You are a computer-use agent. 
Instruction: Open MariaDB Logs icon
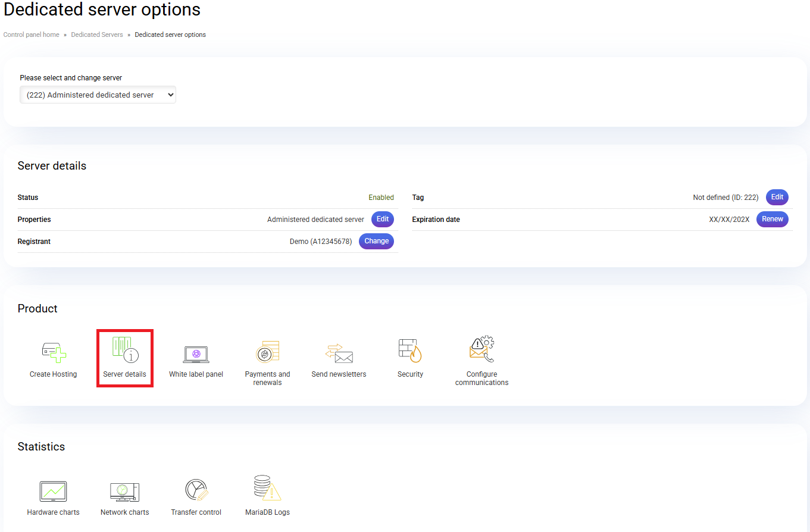[267, 489]
